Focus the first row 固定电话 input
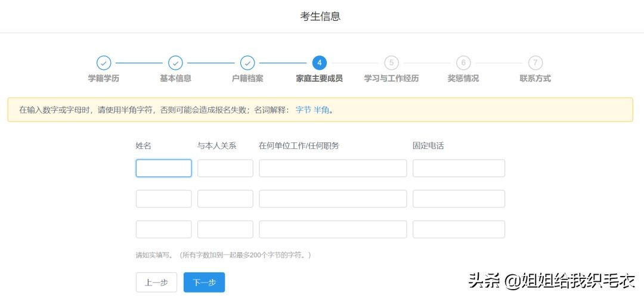 [x=459, y=168]
